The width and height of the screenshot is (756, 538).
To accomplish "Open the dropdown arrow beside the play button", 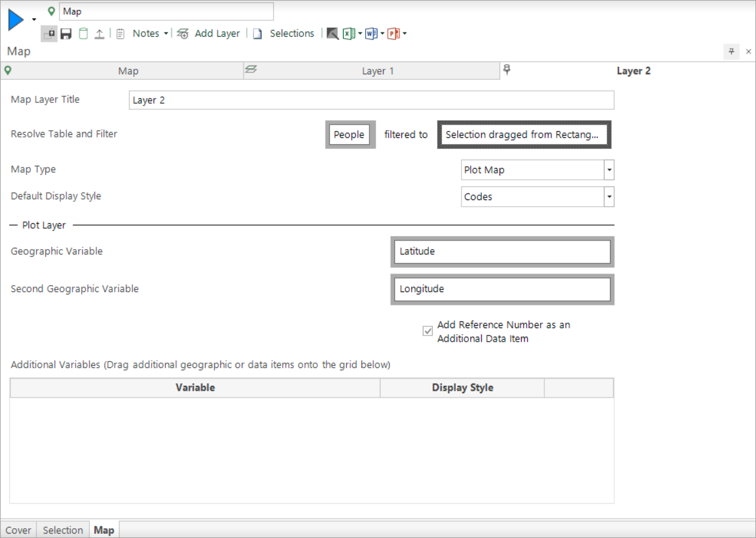I will (x=34, y=20).
